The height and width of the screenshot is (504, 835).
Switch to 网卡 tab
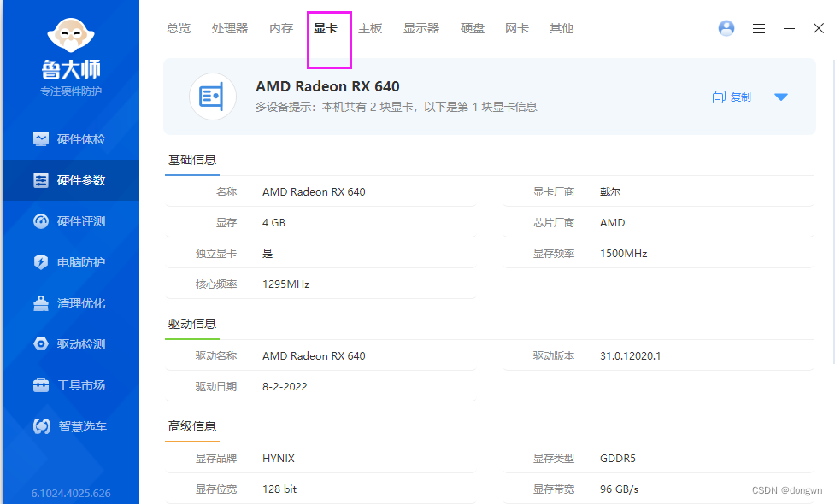pyautogui.click(x=517, y=28)
